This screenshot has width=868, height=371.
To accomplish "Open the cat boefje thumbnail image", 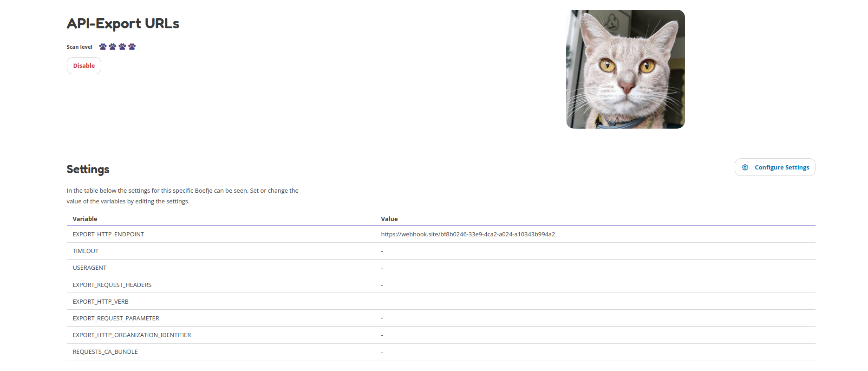I will click(626, 69).
